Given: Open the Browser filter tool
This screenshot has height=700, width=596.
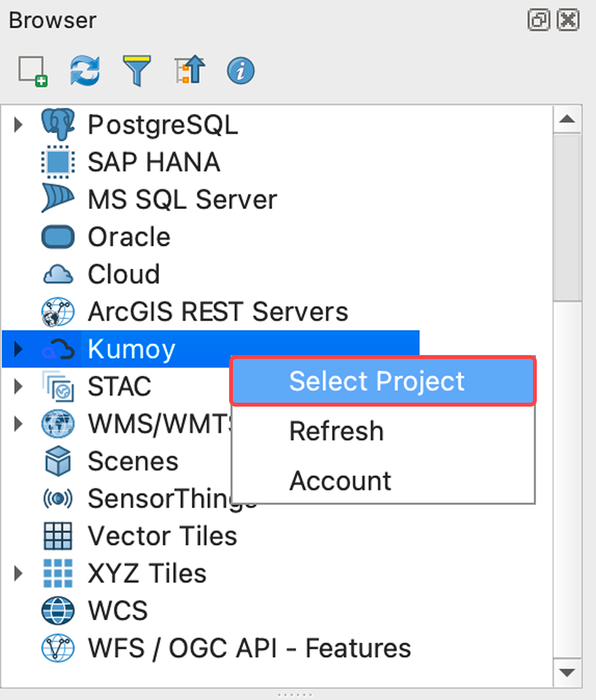Looking at the screenshot, I should [136, 71].
